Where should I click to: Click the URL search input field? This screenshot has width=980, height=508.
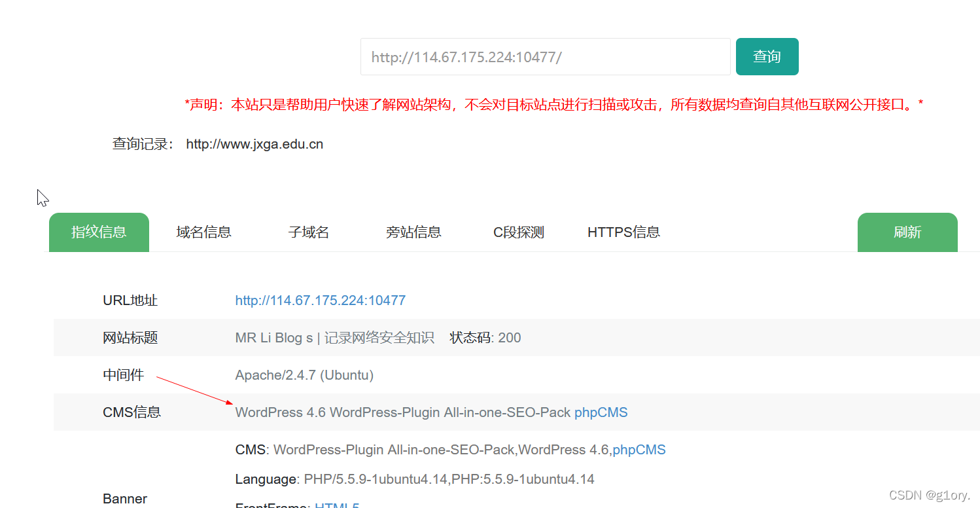[x=545, y=56]
